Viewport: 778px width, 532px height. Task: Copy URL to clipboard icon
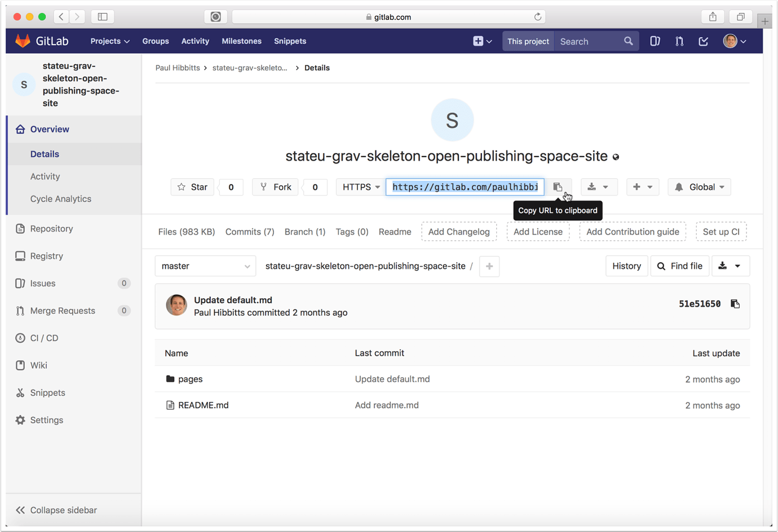click(x=558, y=187)
